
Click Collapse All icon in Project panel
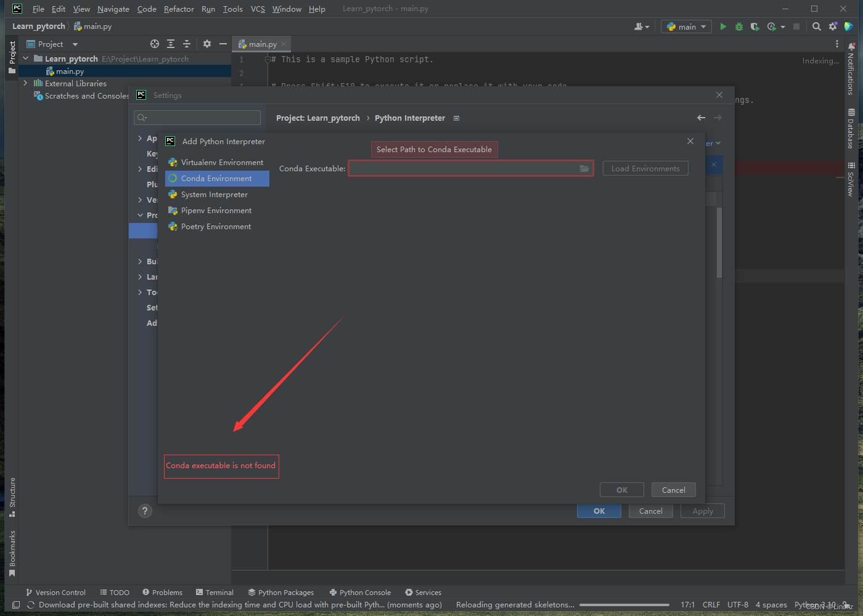click(187, 44)
